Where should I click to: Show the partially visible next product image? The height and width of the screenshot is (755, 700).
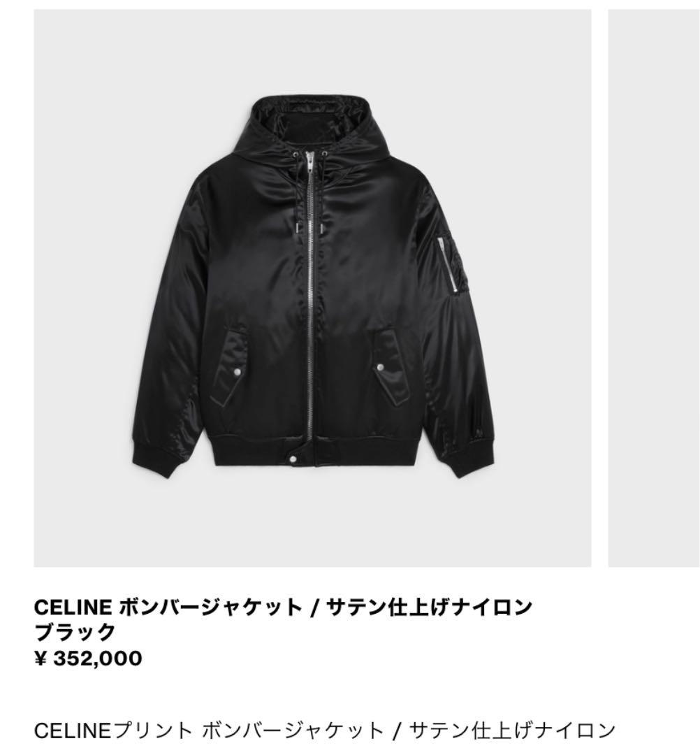(654, 288)
